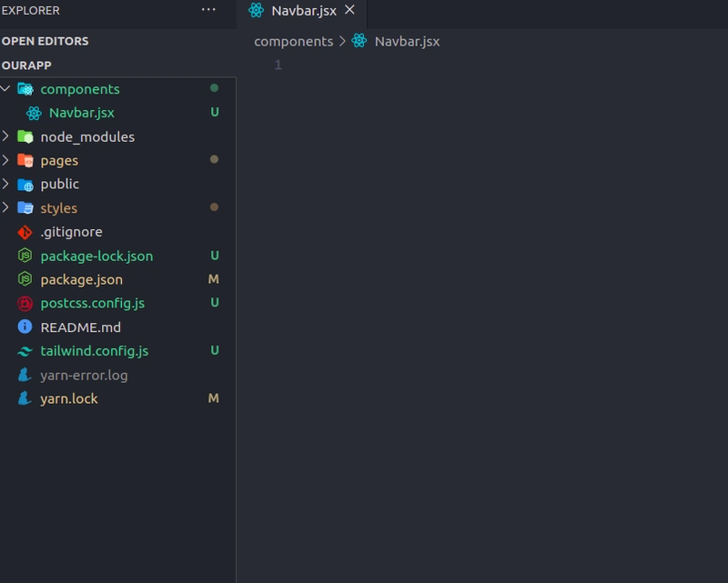
Task: Expand the pages folder chevron
Action: click(5, 160)
